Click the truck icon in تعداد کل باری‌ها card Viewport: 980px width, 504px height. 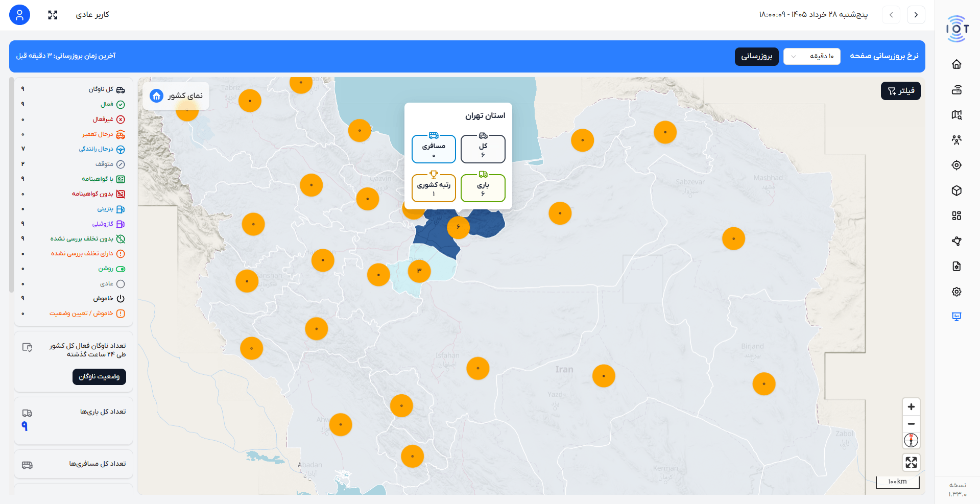pos(27,413)
